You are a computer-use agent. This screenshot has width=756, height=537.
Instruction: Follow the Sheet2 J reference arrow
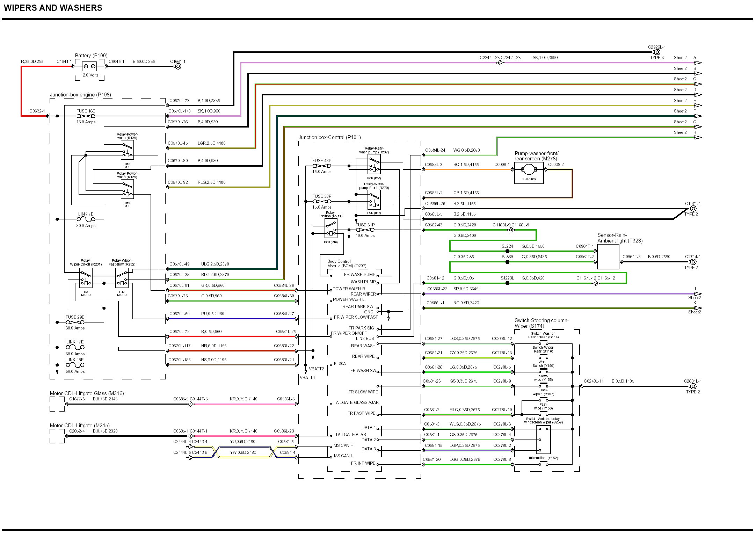698,294
